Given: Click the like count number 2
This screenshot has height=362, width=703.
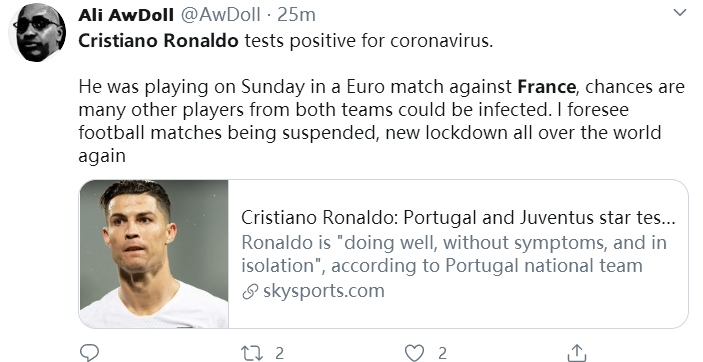Looking at the screenshot, I should click(x=442, y=353).
